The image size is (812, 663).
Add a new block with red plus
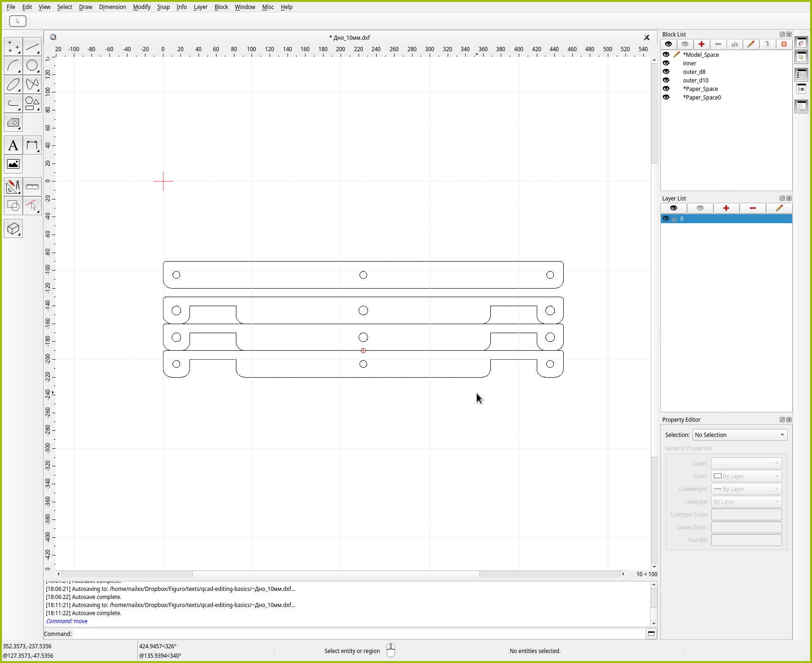701,44
